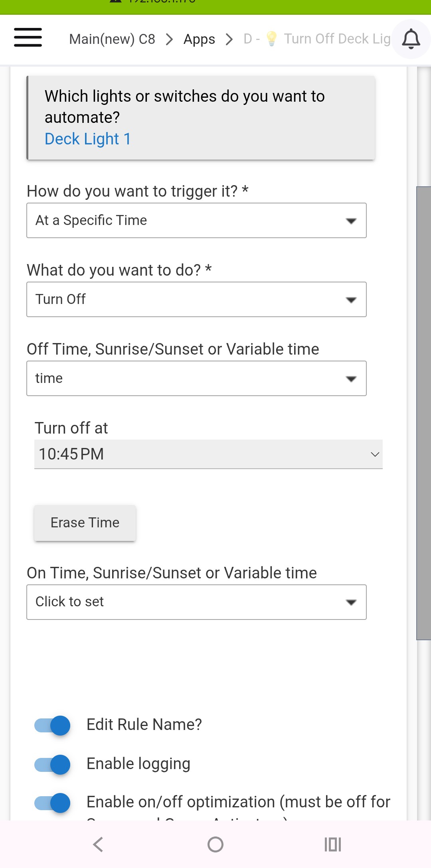Click the breadcrumb chevron after Apps
Image resolution: width=431 pixels, height=868 pixels.
229,39
